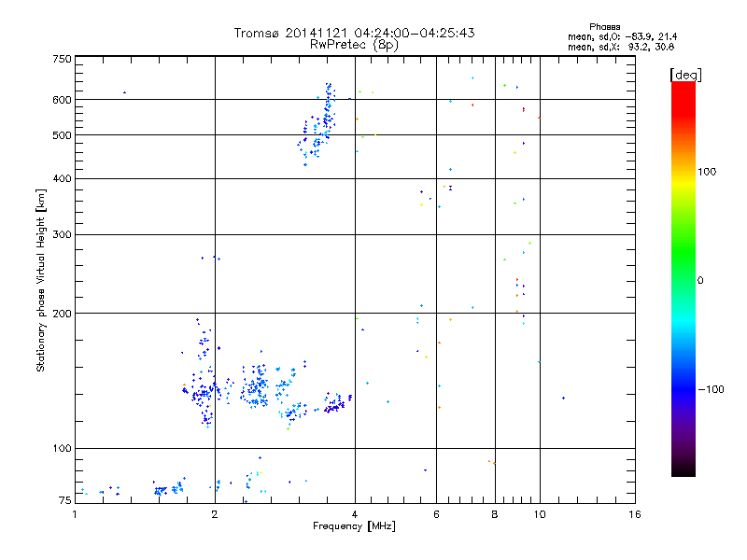
Task: Click the "100" degree label beside the colour bar
Action: coord(707,172)
